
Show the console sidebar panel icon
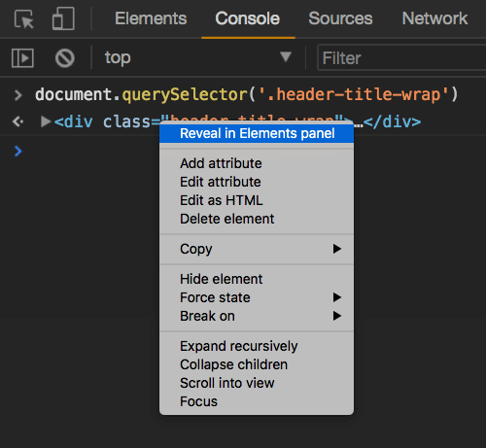tap(22, 58)
